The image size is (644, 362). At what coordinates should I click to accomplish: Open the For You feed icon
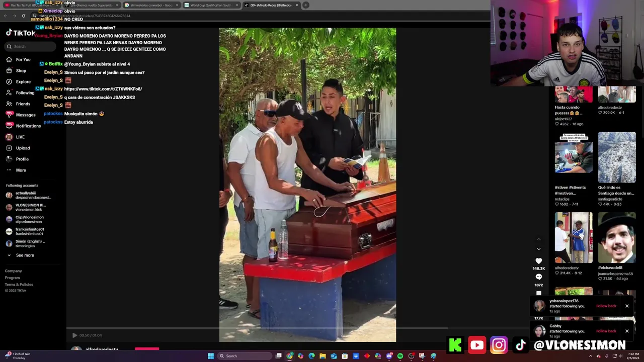coord(9,59)
